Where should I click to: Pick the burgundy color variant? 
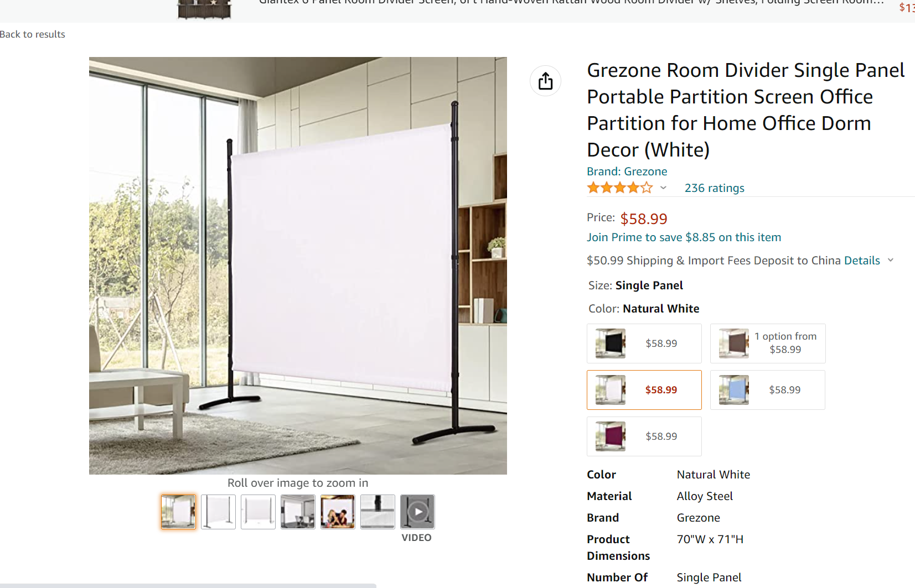(x=644, y=436)
